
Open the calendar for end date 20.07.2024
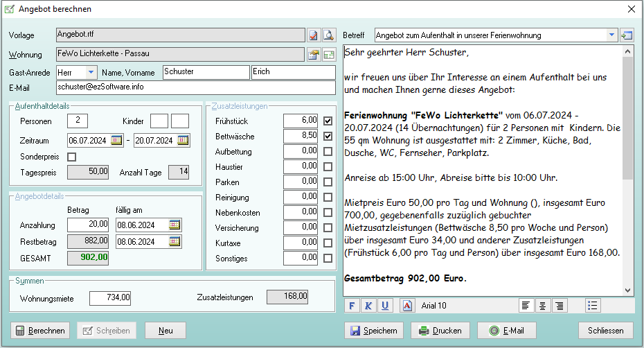pos(183,140)
